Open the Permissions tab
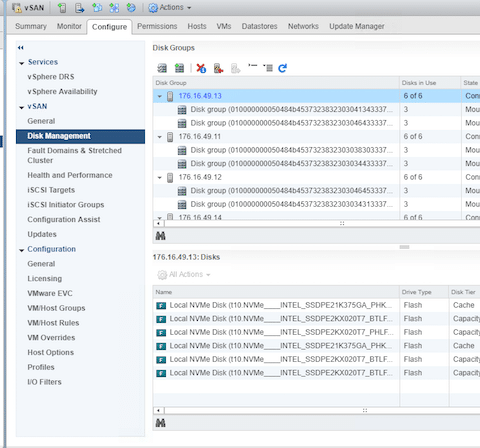Viewport: 480px width, 448px height. (157, 26)
